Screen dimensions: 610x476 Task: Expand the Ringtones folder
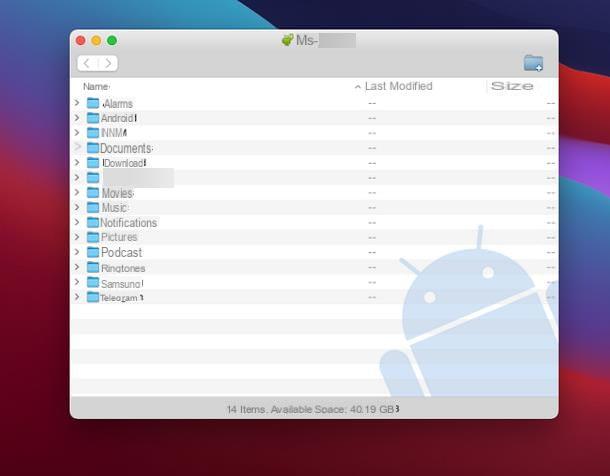coord(77,267)
